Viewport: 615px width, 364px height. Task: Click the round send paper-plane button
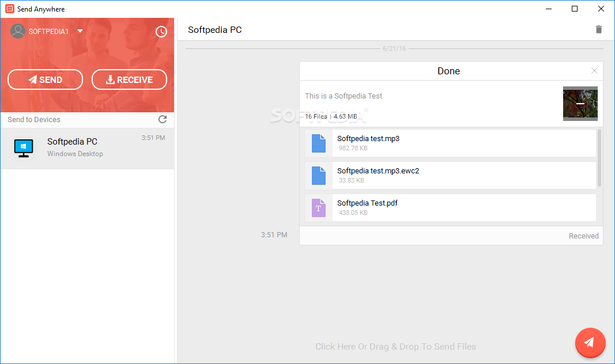click(590, 343)
